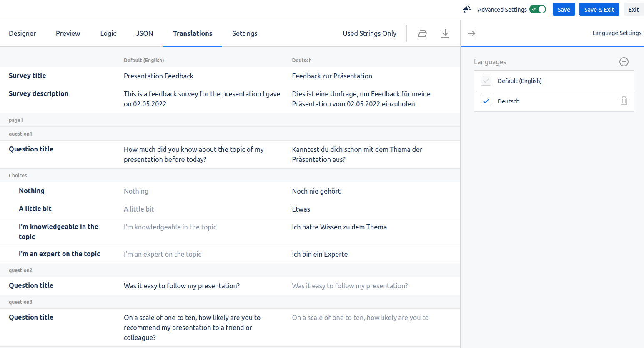
Task: Delete the Deutsch language with trash icon
Action: [624, 101]
